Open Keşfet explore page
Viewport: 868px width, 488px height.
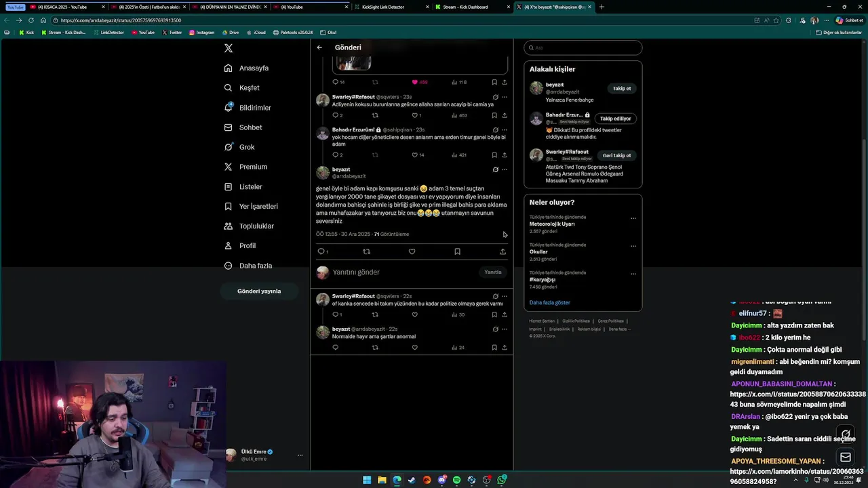(242, 87)
